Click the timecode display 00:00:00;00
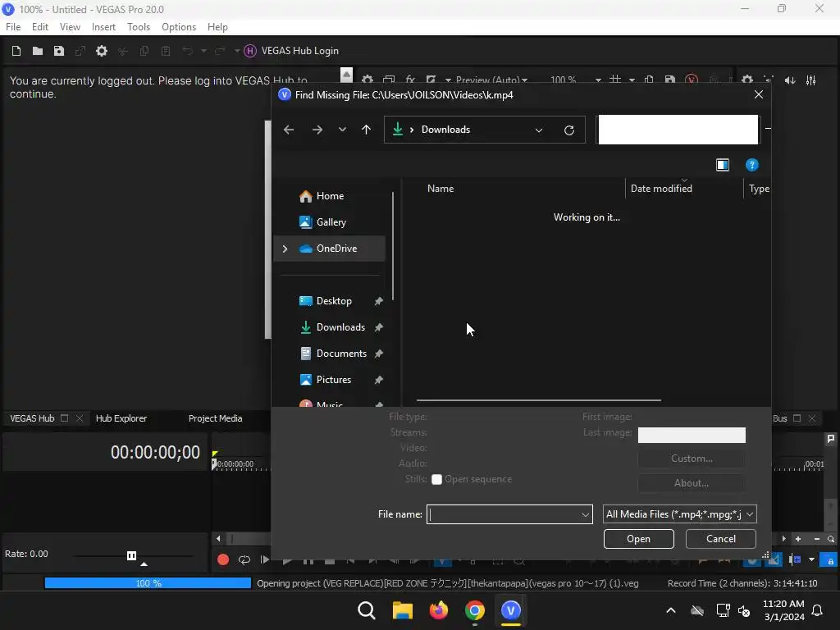The image size is (840, 630). [155, 453]
